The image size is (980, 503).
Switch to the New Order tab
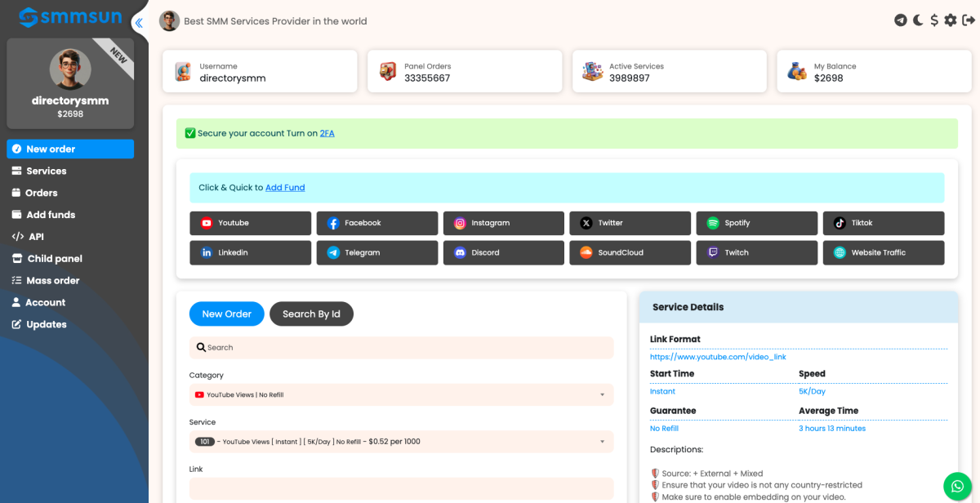click(x=226, y=314)
